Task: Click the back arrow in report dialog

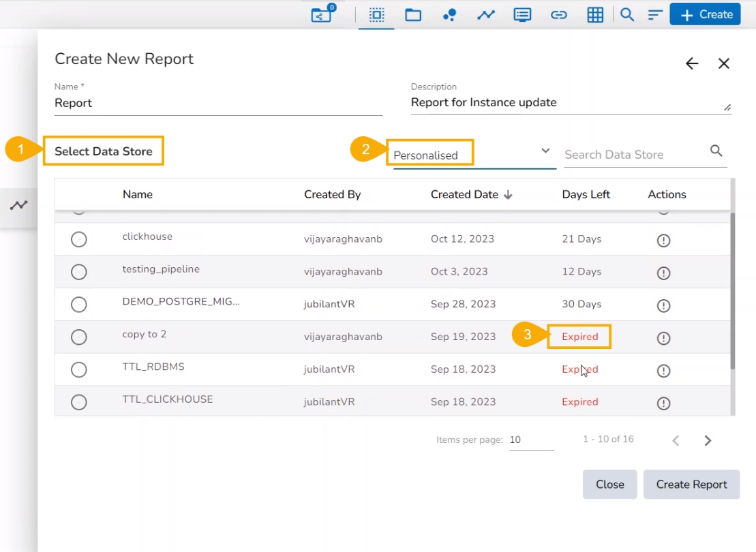Action: tap(692, 63)
